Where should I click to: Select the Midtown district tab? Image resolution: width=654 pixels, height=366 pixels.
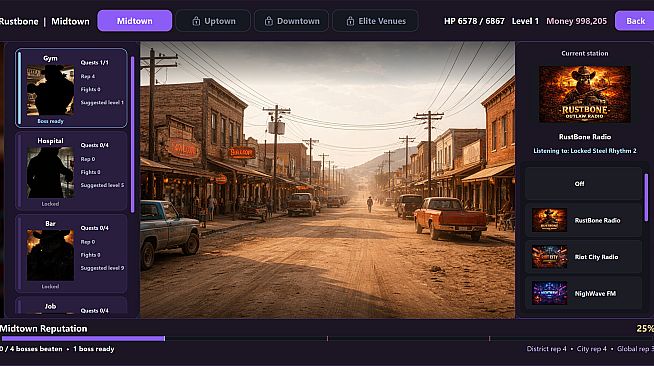click(134, 21)
